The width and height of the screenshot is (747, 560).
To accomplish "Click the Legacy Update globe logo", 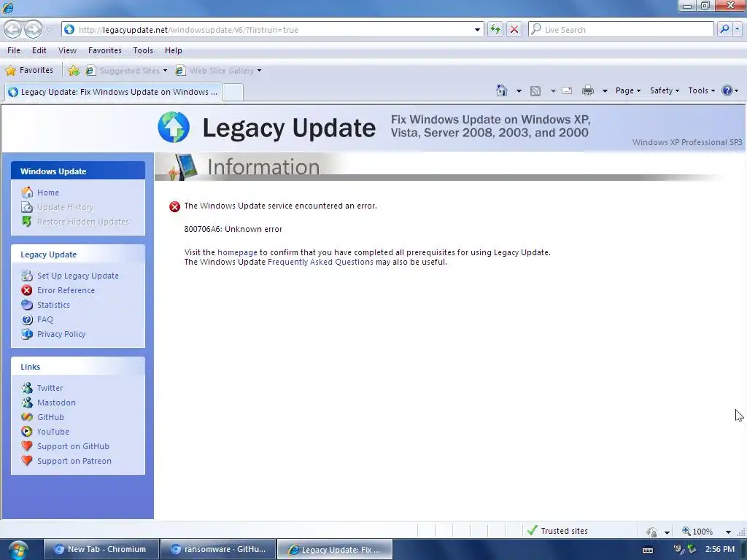I will 174,127.
